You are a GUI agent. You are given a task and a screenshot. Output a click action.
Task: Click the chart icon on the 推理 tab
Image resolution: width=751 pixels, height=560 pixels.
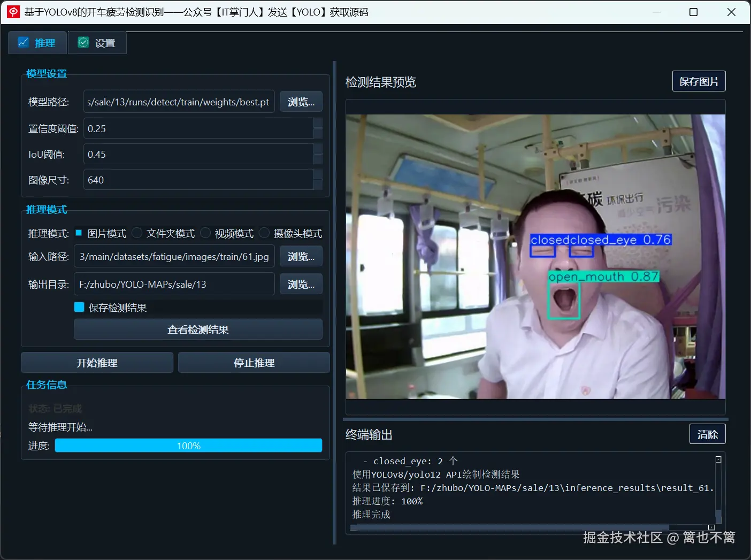click(x=23, y=42)
